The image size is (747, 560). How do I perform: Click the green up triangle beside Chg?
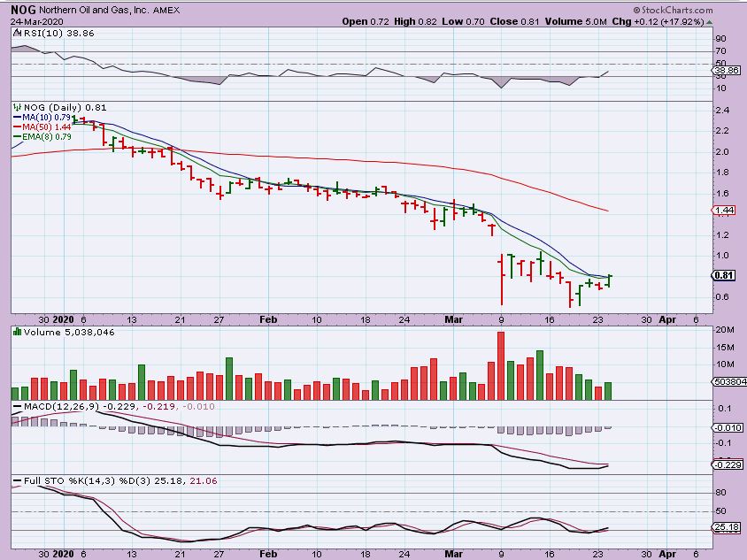(709, 22)
